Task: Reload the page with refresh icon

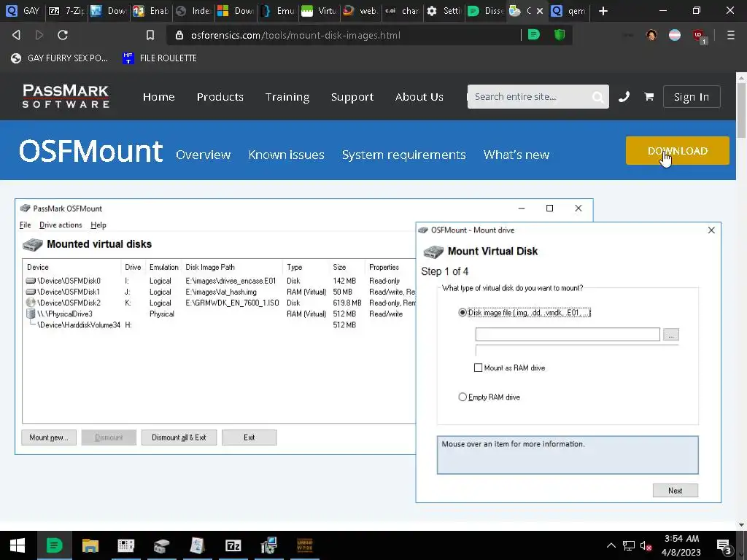Action: (63, 35)
